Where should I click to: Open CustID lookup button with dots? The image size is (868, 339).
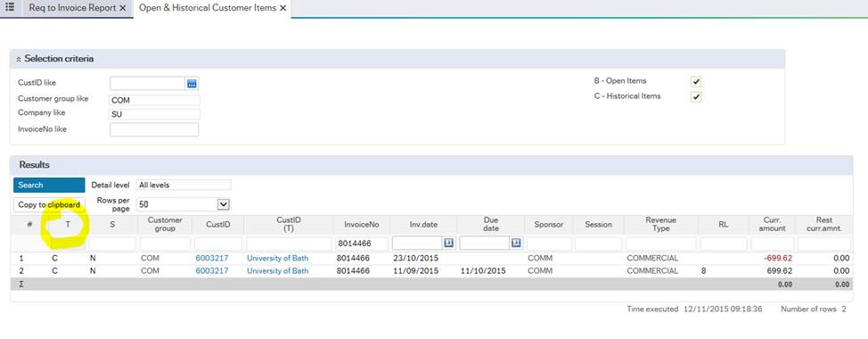coord(192,84)
